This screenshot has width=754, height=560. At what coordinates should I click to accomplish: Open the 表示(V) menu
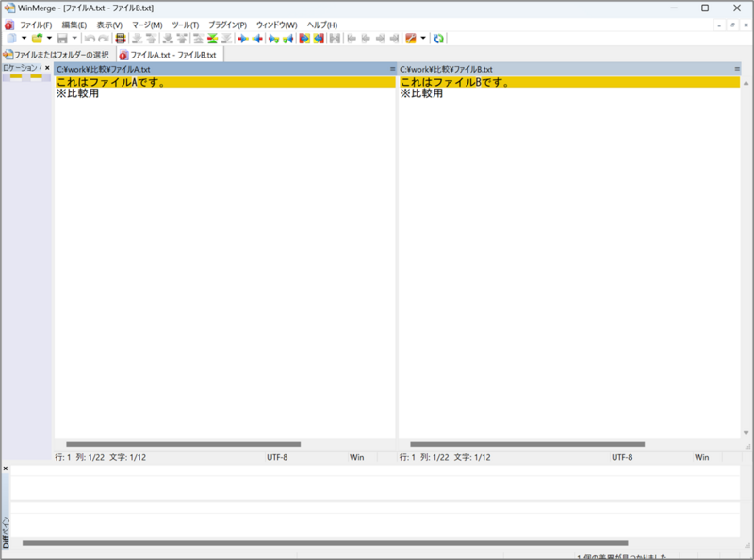pos(109,25)
